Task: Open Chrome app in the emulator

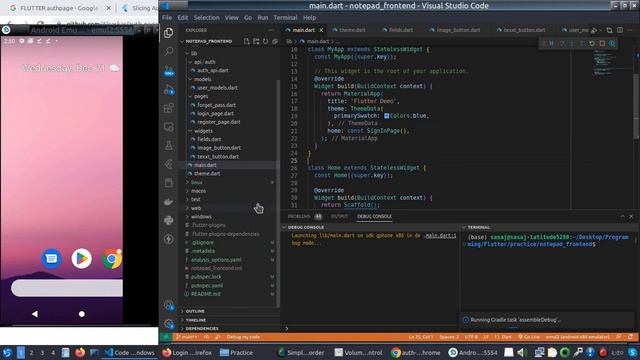Action: click(112, 258)
